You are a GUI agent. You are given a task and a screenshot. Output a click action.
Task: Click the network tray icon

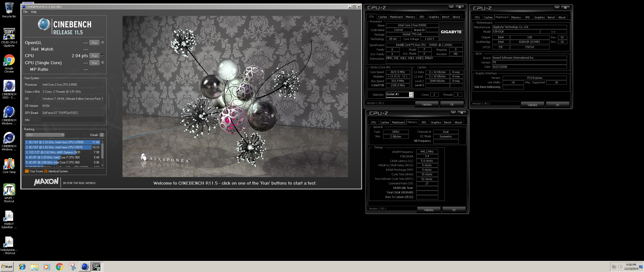614,267
